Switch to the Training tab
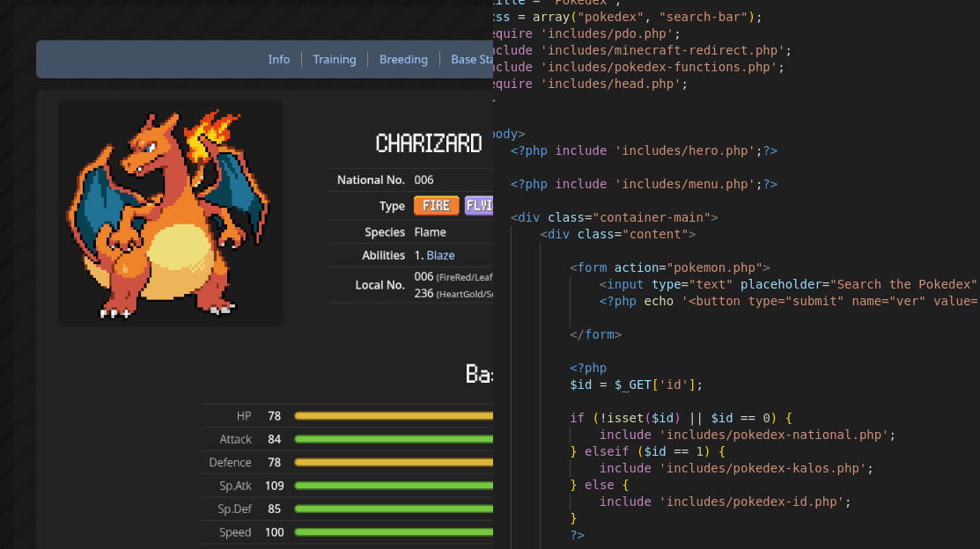Viewport: 980px width, 549px height. [335, 59]
